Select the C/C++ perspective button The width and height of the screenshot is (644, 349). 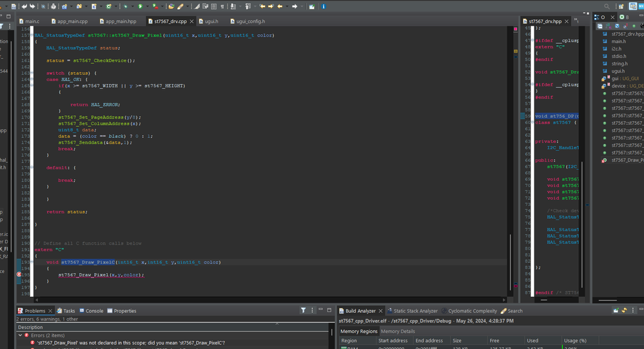633,6
